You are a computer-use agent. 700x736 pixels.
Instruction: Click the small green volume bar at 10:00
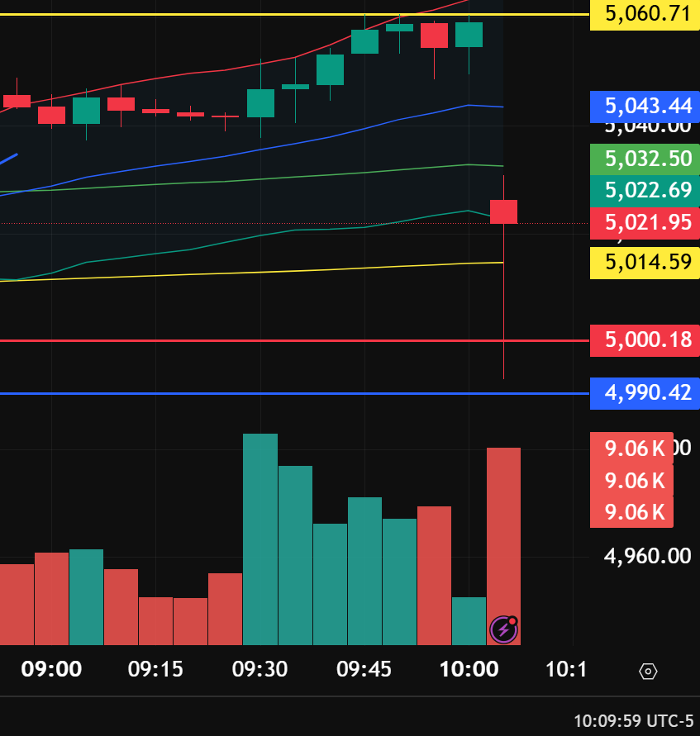tap(469, 621)
